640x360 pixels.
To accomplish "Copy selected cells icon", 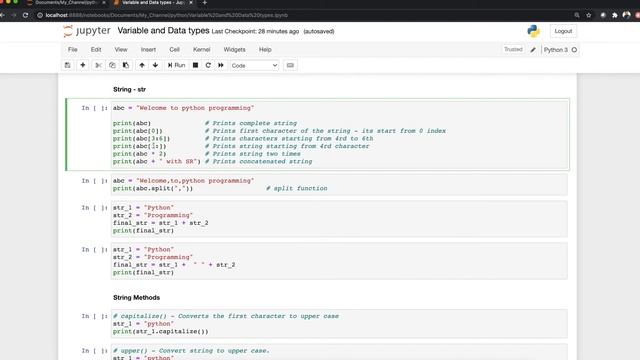I will tap(112, 65).
